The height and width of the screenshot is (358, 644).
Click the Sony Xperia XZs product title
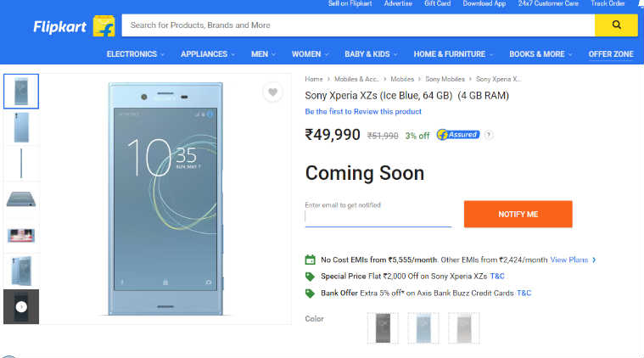click(406, 96)
